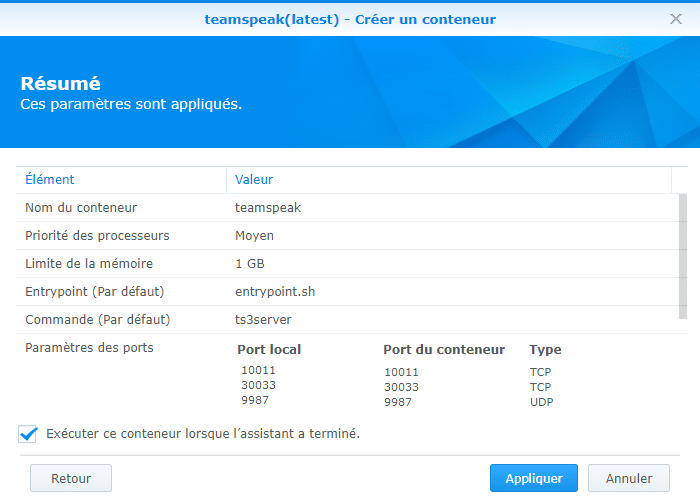Click the 'Résumé' heading
Screen dimensions: 700x500
point(60,83)
